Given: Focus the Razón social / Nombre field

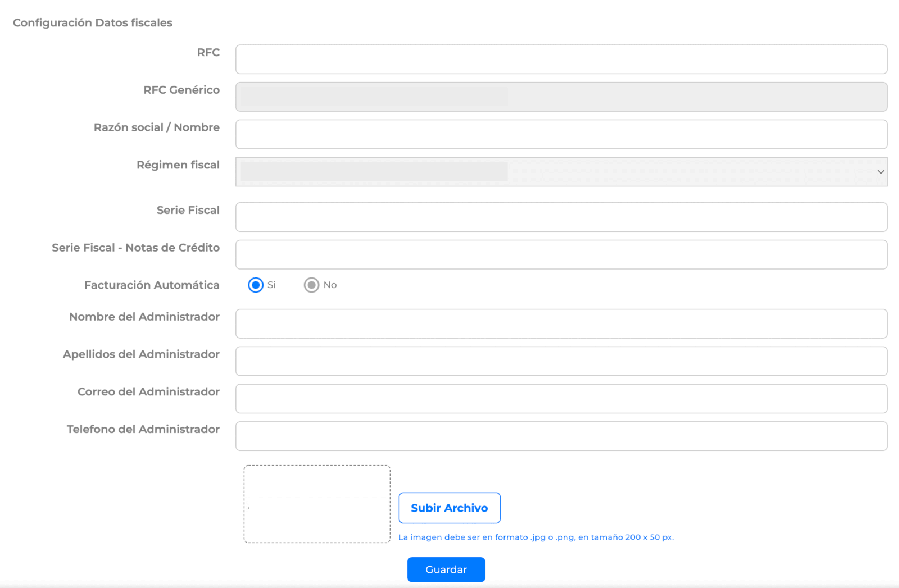Looking at the screenshot, I should tap(561, 134).
